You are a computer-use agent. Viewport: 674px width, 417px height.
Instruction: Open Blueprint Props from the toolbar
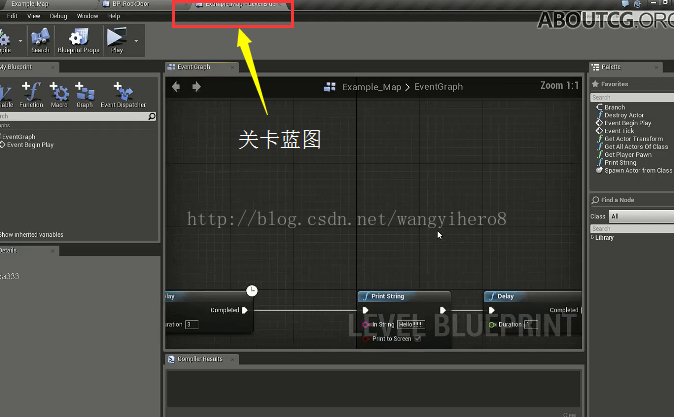79,40
